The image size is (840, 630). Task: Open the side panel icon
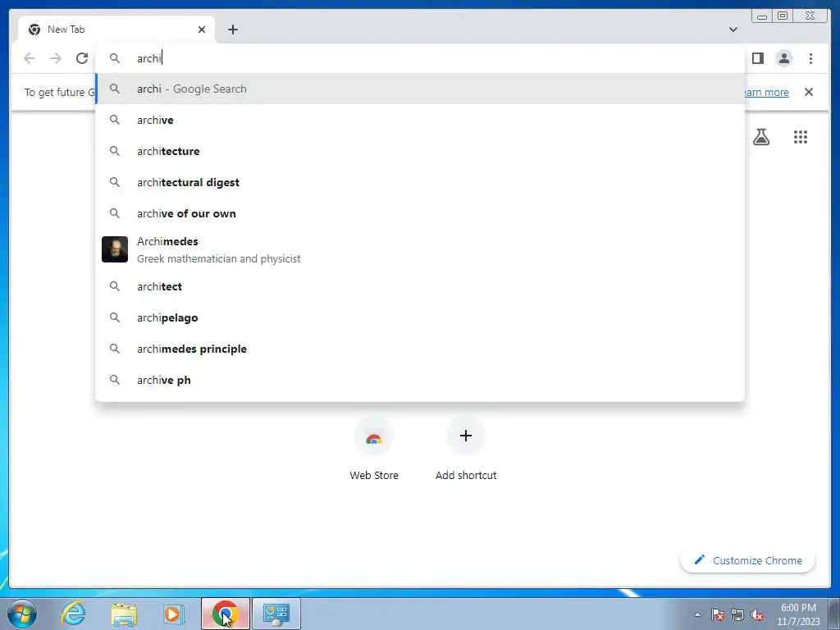pyautogui.click(x=757, y=58)
